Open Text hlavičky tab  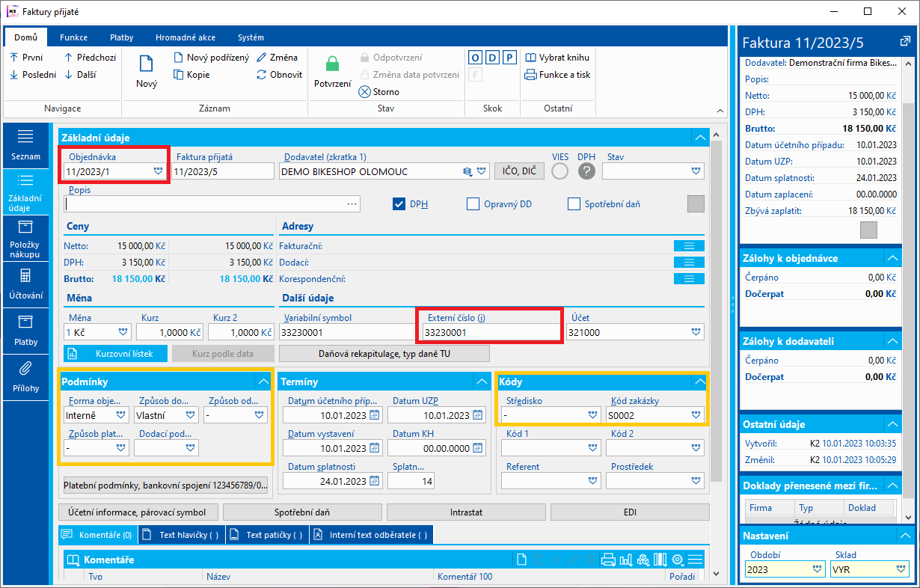pos(182,535)
